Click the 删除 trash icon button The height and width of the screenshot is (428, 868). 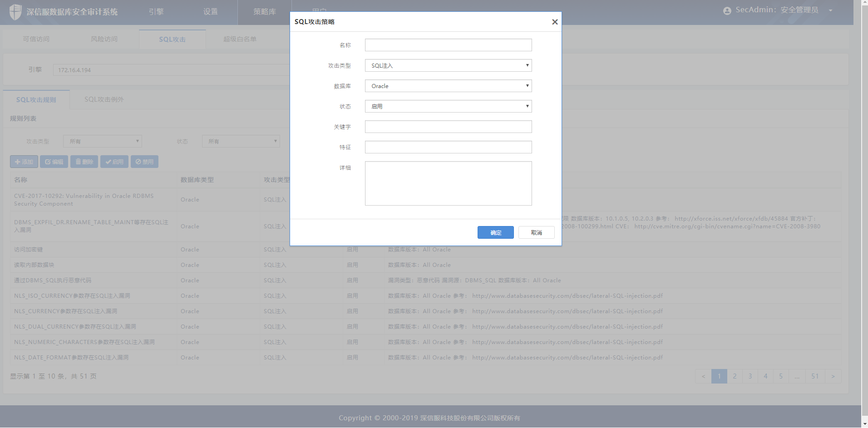tap(84, 162)
